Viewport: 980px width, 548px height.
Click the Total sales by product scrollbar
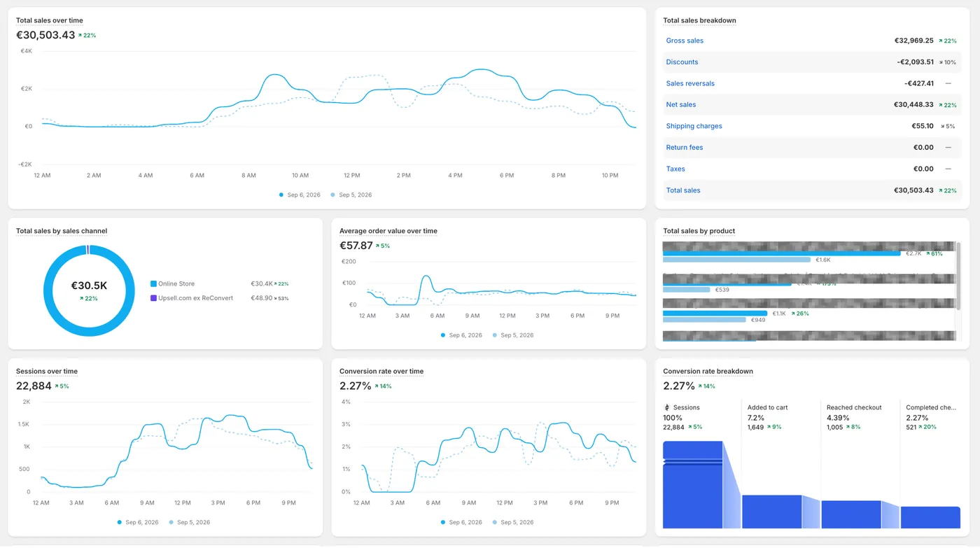point(958,276)
